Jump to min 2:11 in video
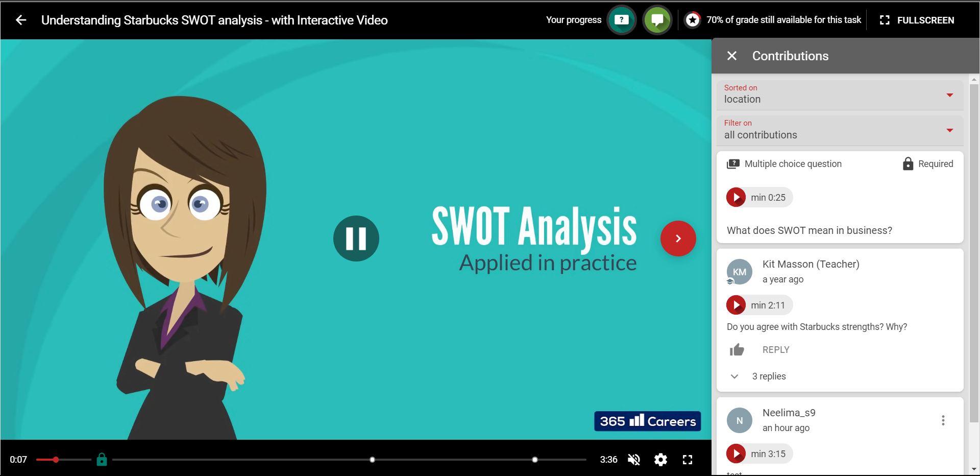980x476 pixels. point(759,305)
